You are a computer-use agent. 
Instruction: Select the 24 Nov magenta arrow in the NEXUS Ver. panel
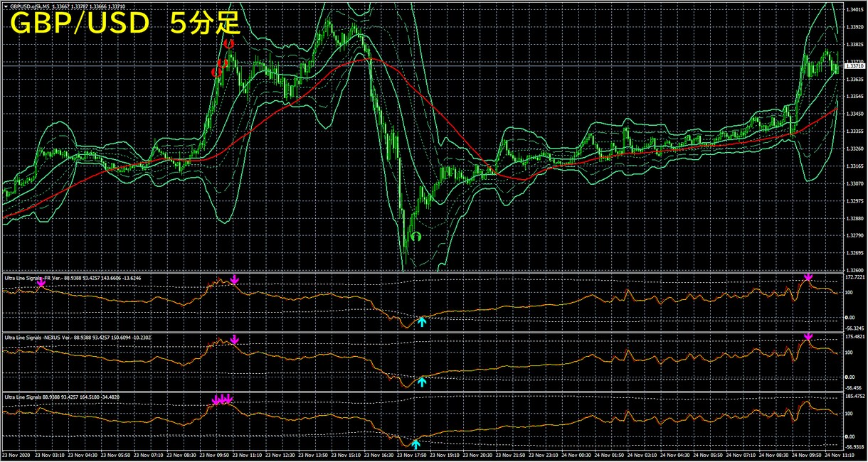click(808, 336)
